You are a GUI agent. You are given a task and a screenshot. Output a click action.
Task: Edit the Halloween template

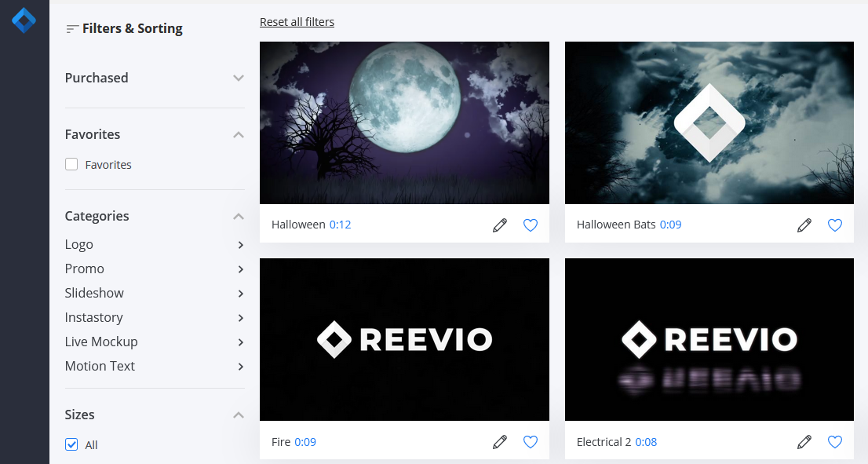point(500,225)
